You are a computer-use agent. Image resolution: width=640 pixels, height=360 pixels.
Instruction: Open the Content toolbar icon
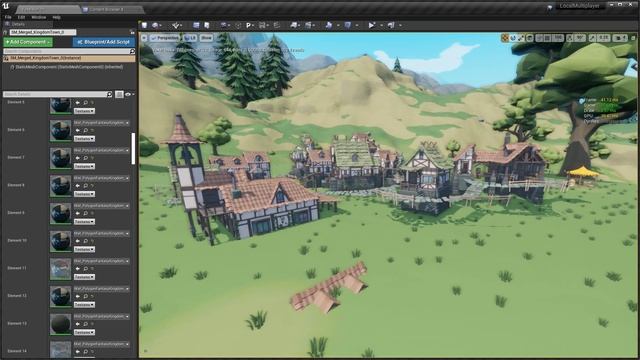(x=196, y=25)
